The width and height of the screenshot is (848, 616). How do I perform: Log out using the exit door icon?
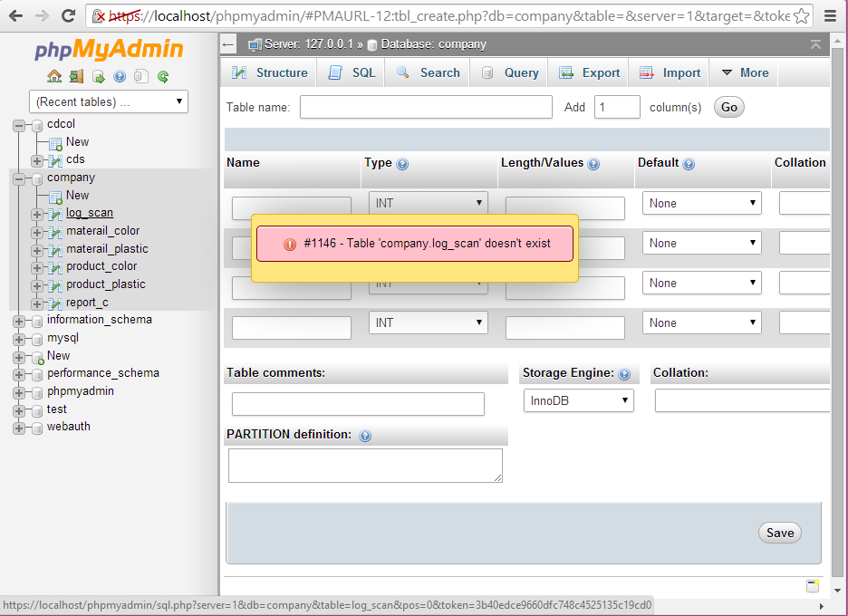75,77
